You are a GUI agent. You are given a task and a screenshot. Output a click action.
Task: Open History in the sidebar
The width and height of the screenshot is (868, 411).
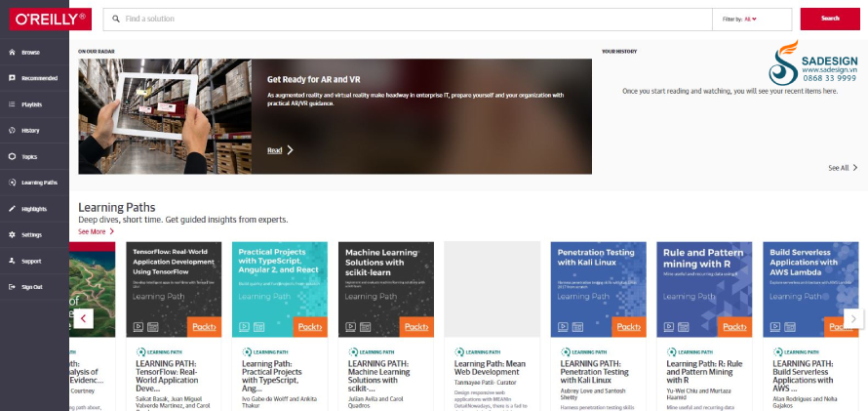(x=34, y=130)
